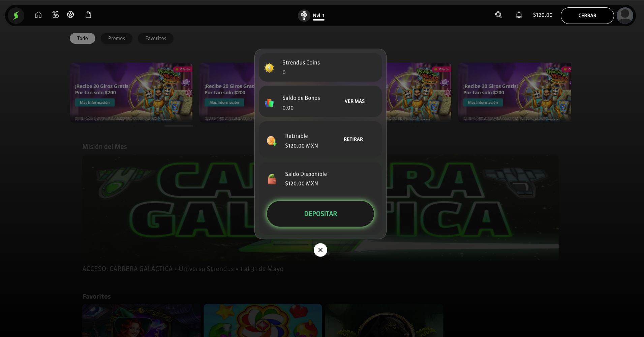Click Mas Información on first promo banner

click(95, 103)
